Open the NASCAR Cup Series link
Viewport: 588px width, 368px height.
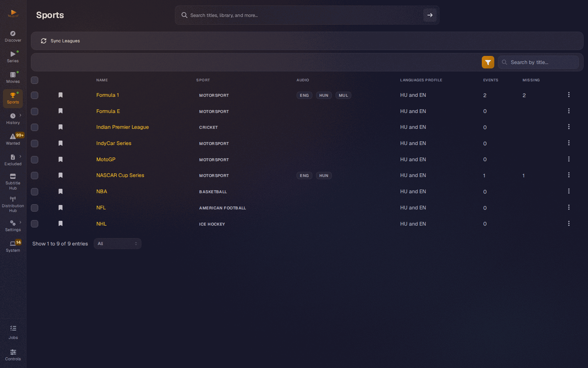[x=120, y=175]
